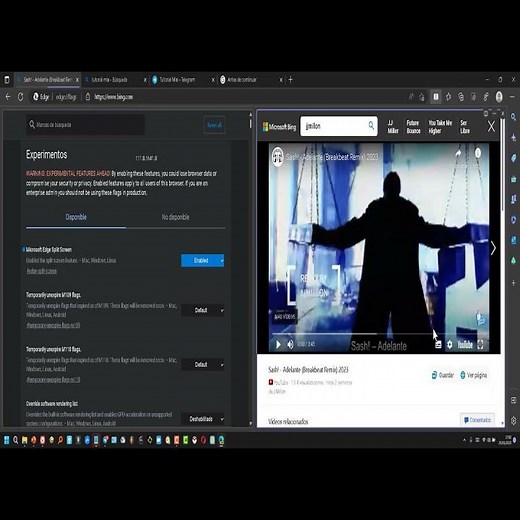Click the MÁS VIDEOS overlay on the player
This screenshot has height=520, width=520.
(x=284, y=316)
